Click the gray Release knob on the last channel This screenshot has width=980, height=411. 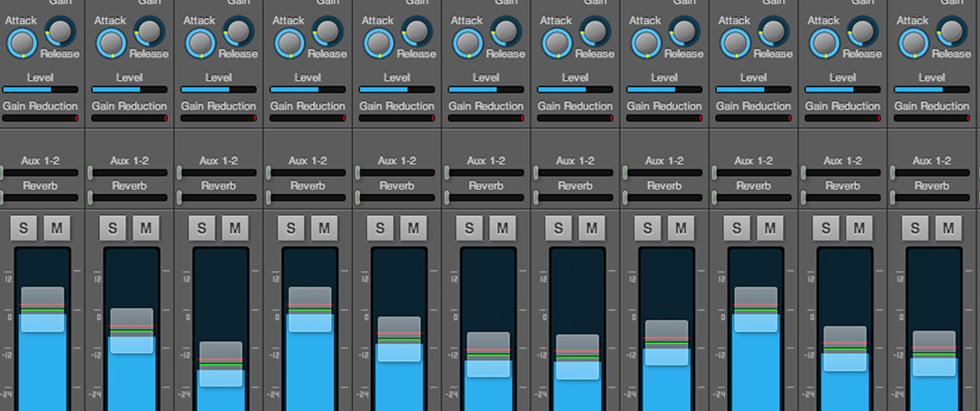tap(950, 33)
